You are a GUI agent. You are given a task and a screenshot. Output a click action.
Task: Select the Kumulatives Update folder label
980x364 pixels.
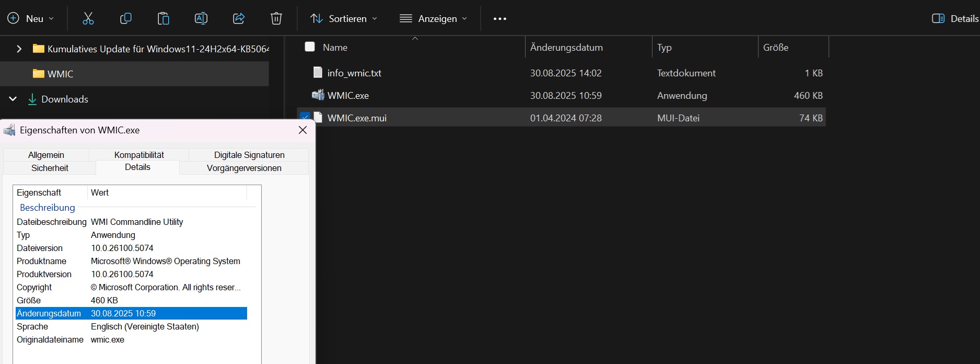[158, 49]
